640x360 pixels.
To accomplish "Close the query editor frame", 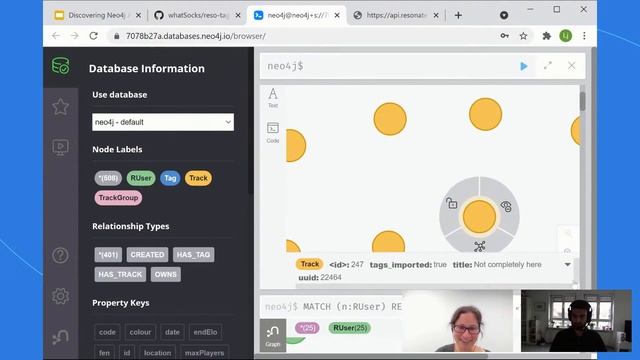I will [571, 66].
